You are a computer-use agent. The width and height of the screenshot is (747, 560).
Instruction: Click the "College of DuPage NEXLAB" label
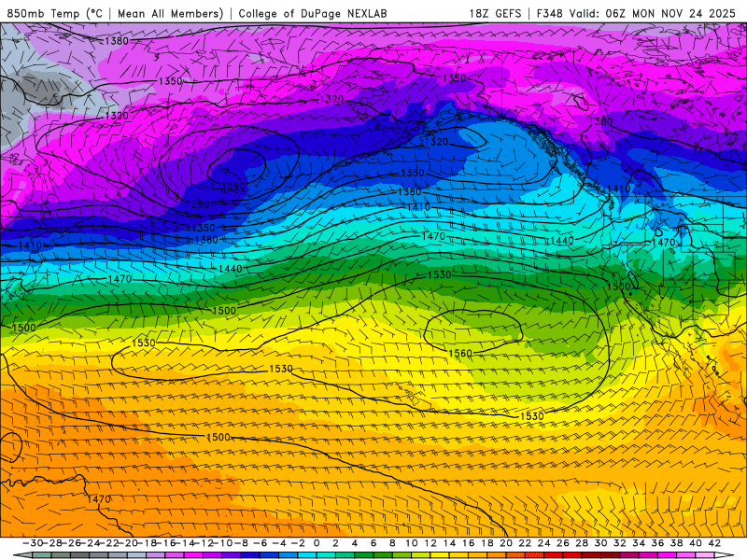click(313, 13)
